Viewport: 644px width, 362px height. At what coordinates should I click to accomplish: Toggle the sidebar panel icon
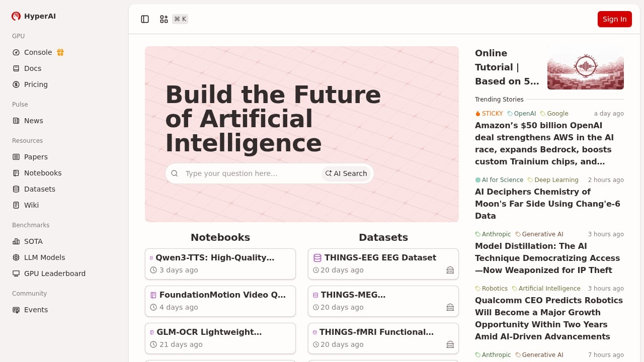[x=145, y=19]
